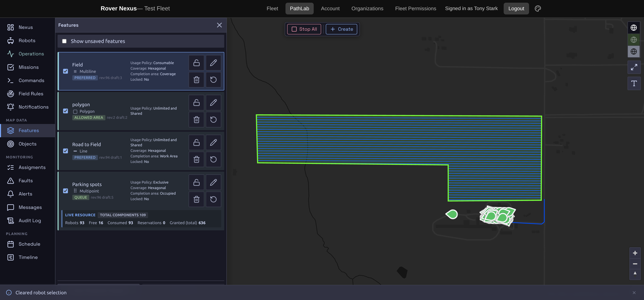
Task: Open the Fleet tab
Action: pos(272,9)
